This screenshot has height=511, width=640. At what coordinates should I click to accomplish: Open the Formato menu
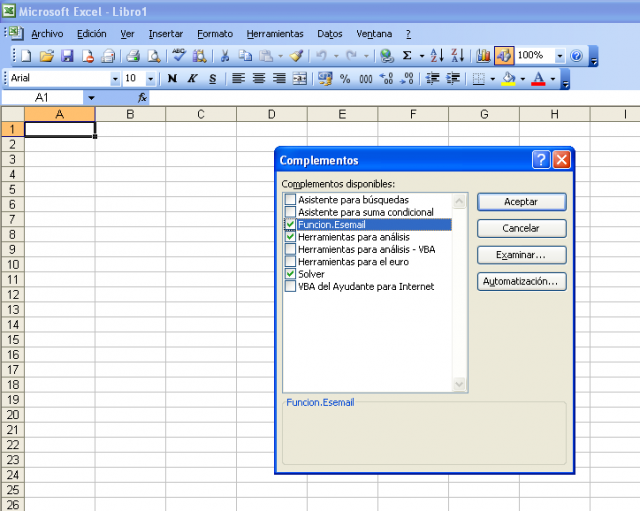point(215,34)
